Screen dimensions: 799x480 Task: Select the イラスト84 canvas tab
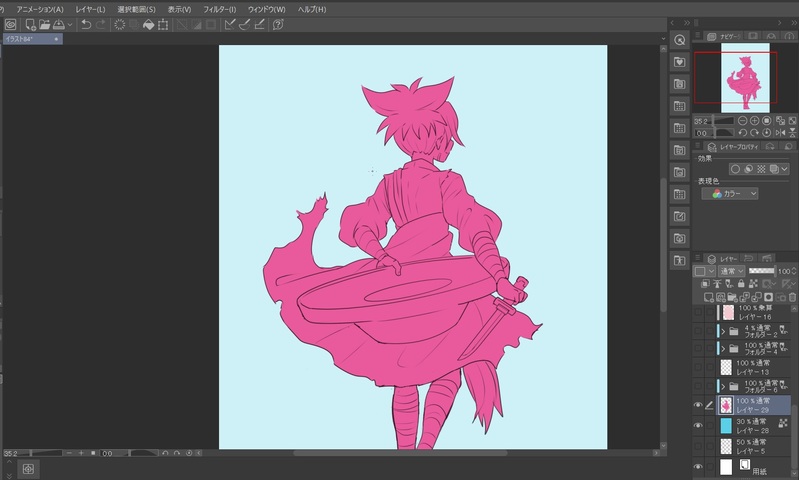click(33, 39)
